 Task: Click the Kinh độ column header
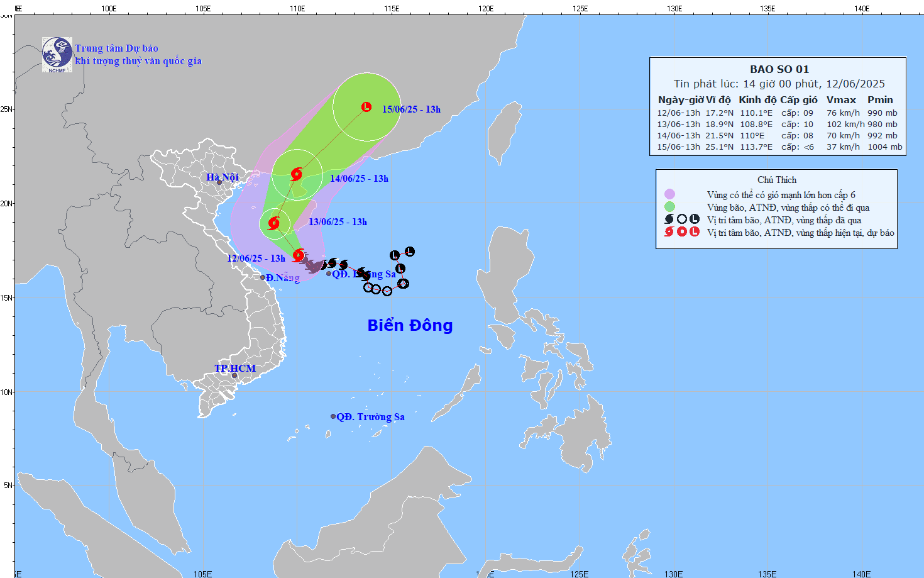757,100
